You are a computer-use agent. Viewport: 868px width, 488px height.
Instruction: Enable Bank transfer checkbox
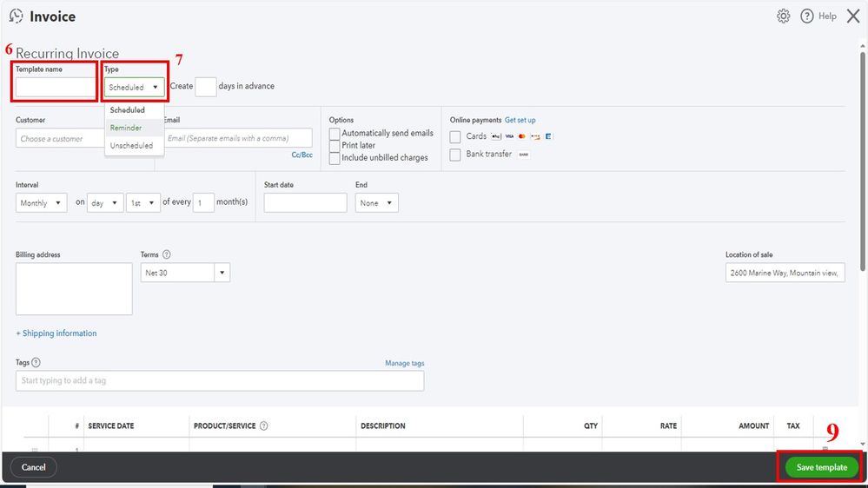click(x=455, y=155)
